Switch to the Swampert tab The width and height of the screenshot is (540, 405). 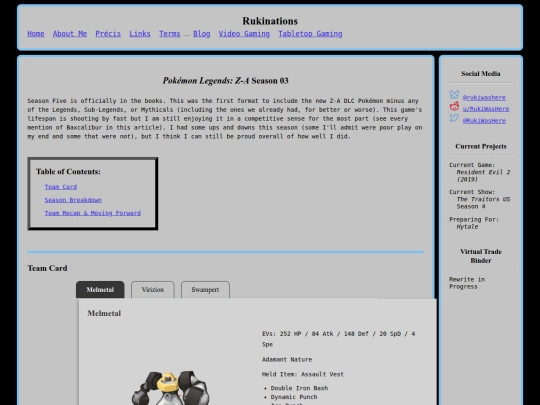(x=205, y=290)
